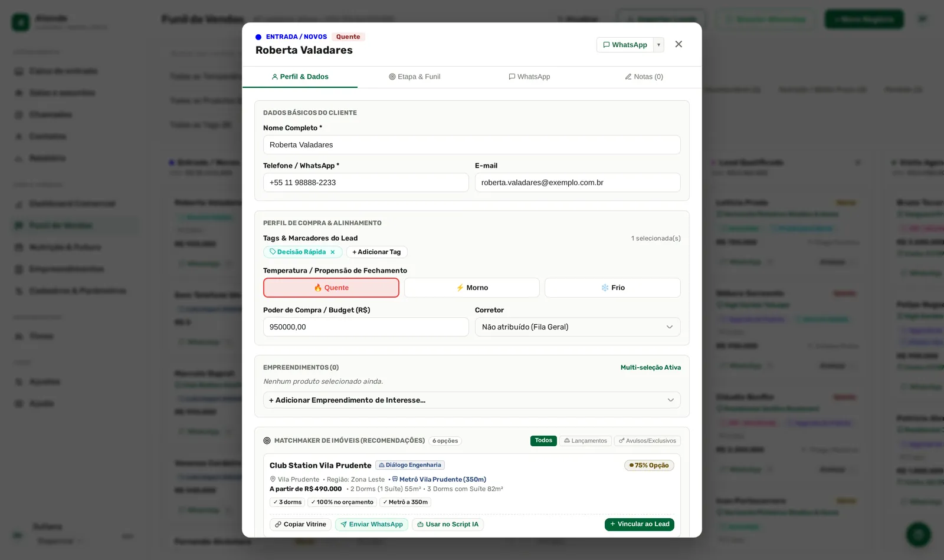
Task: Click the Nome Completo input field
Action: [472, 145]
